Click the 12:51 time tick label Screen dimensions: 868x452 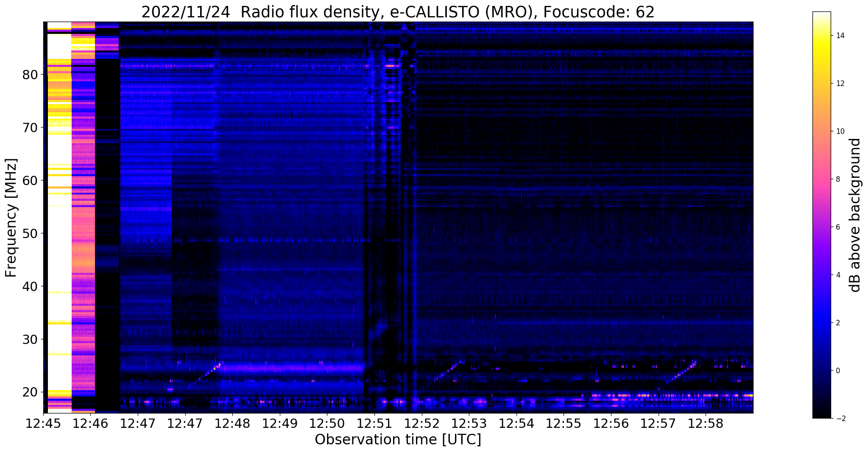(374, 424)
